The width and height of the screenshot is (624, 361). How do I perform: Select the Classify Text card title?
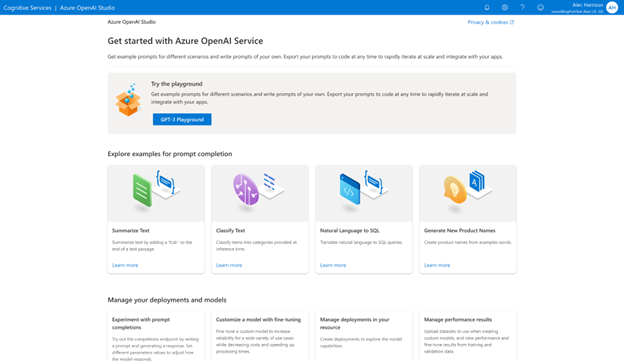230,230
